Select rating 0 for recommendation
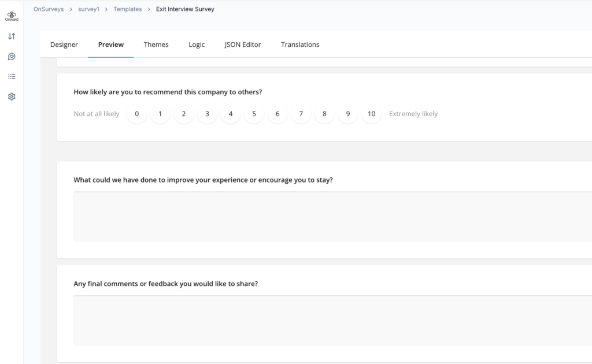The image size is (592, 364). pyautogui.click(x=137, y=114)
